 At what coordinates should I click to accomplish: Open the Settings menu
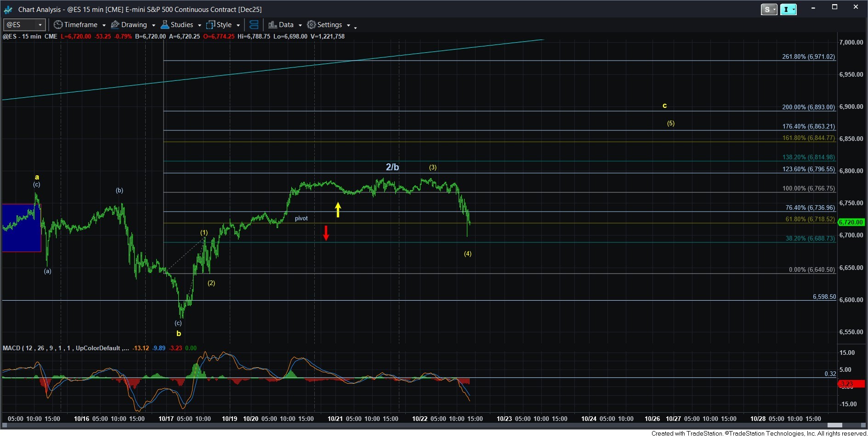(x=329, y=25)
